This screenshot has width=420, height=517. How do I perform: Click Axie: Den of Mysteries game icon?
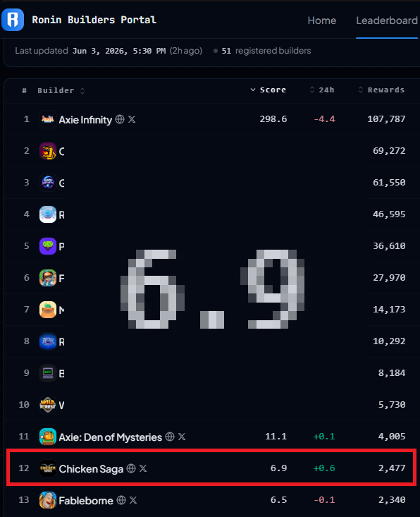tap(48, 437)
